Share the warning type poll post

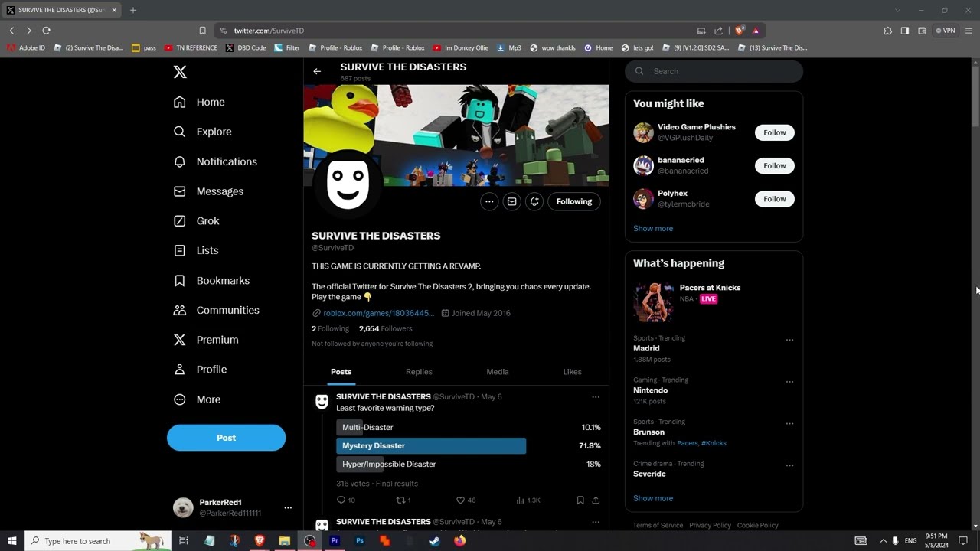[596, 500]
